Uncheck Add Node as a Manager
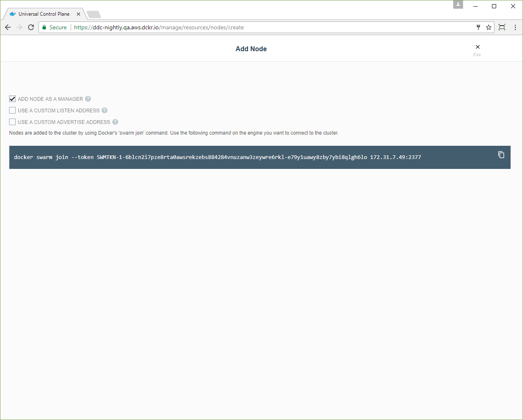Viewport: 523px width, 420px height. [x=12, y=99]
